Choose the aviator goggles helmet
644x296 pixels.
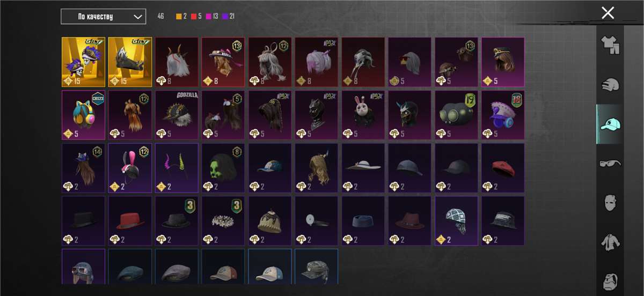(83, 267)
